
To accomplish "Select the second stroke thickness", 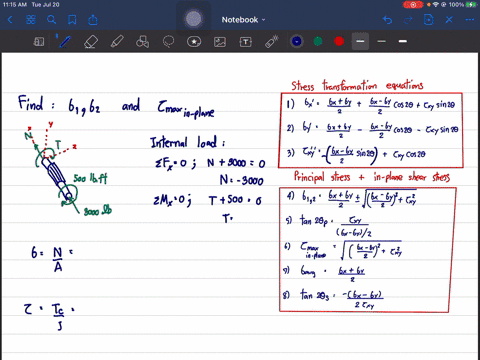I will click(x=382, y=41).
